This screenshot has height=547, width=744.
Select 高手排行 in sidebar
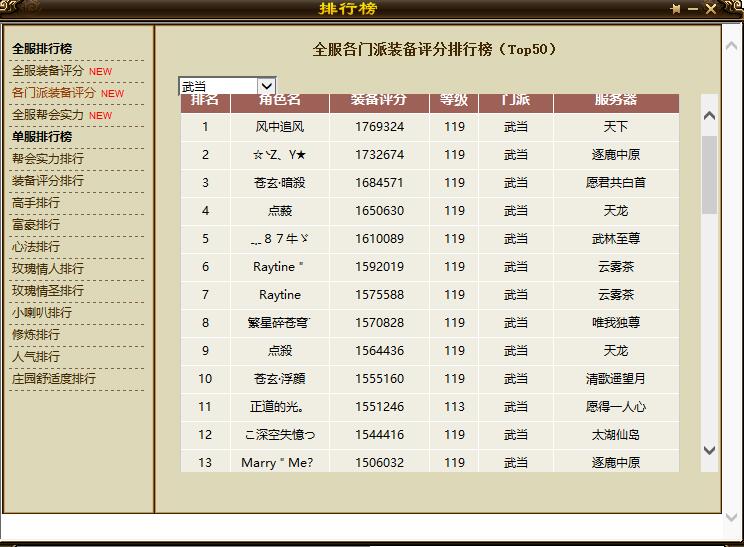pyautogui.click(x=36, y=203)
